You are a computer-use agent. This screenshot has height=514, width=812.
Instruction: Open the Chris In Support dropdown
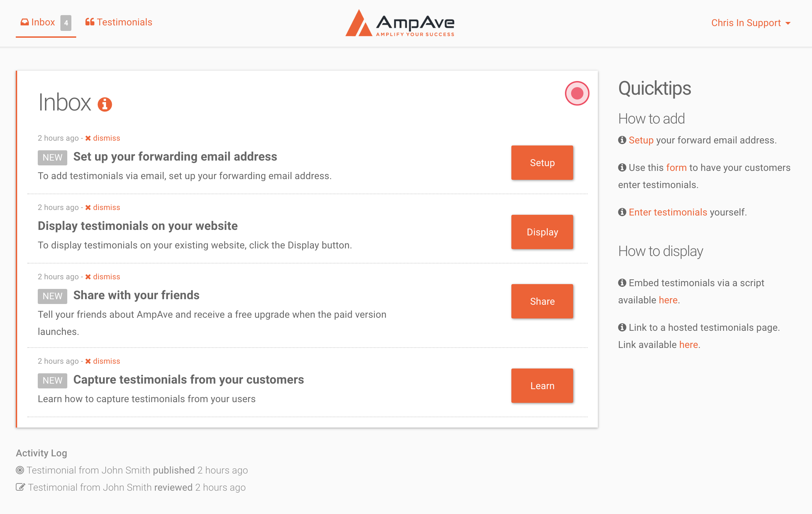(x=751, y=23)
